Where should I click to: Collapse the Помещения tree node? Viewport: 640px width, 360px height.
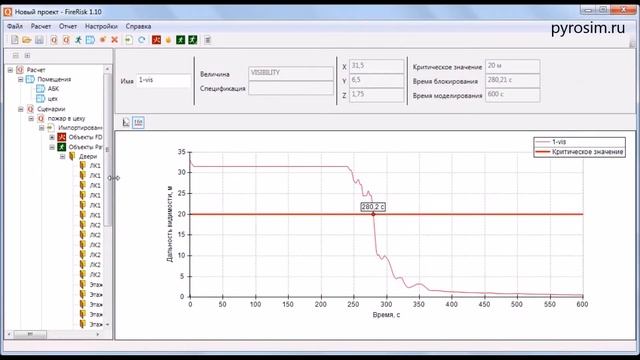20,80
